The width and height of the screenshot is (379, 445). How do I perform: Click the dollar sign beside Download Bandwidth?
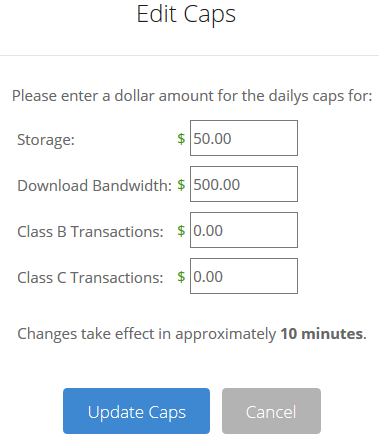181,185
